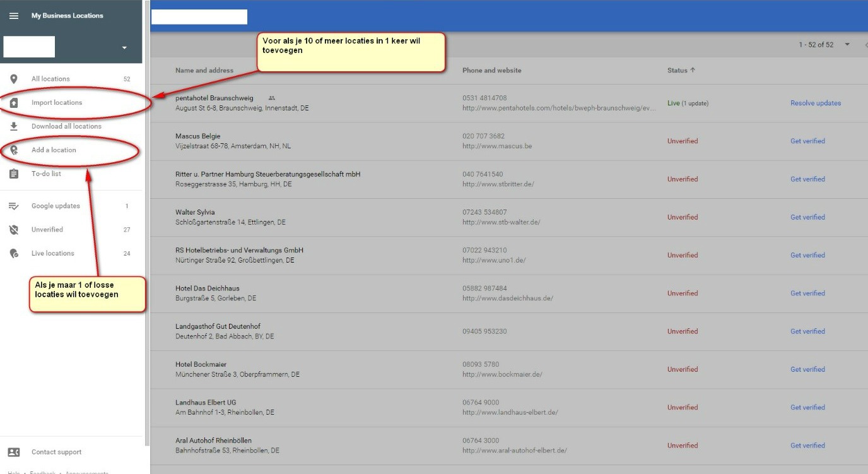Viewport: 868px width, 474px height.
Task: Click the Status column header
Action: click(677, 70)
